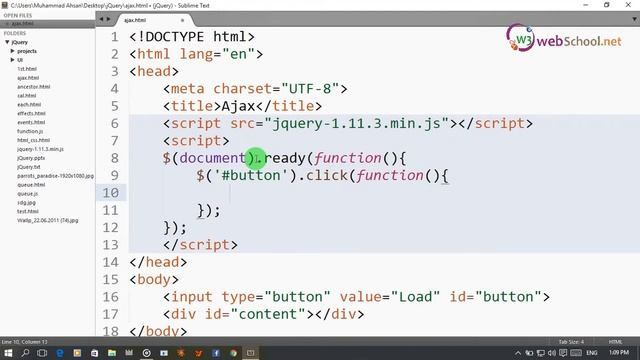Click Line 10, Column 13 status text
The height and width of the screenshot is (360, 640).
coord(24,342)
